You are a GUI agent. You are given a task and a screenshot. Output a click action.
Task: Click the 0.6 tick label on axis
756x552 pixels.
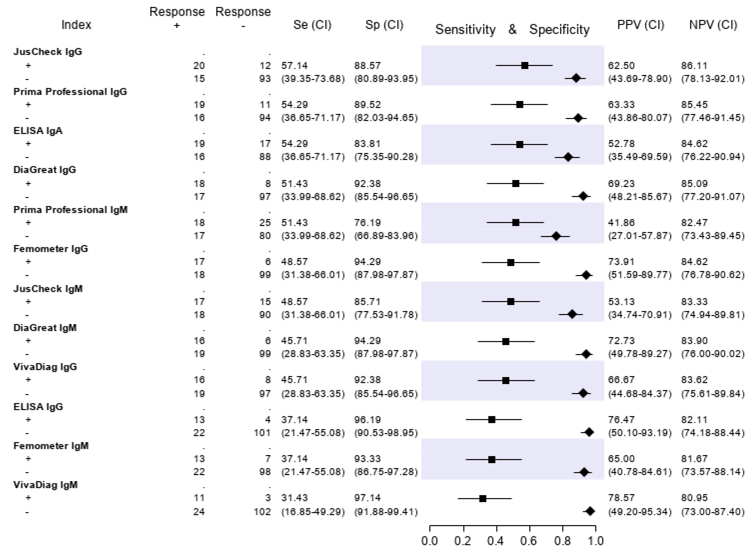pos(529,541)
